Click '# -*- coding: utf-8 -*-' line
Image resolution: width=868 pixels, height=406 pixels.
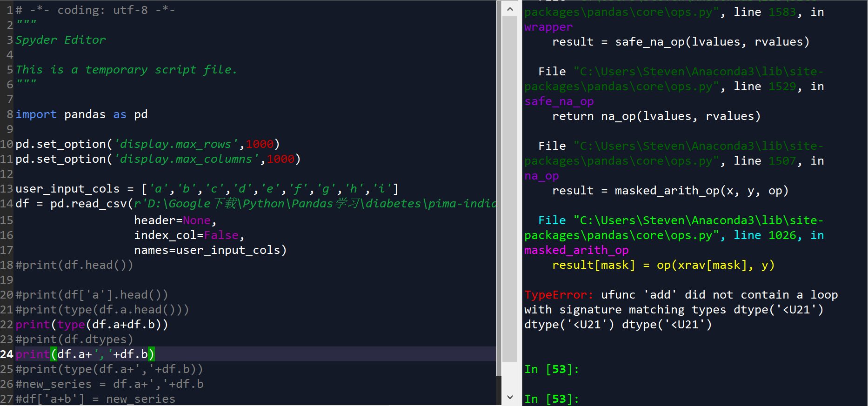96,10
